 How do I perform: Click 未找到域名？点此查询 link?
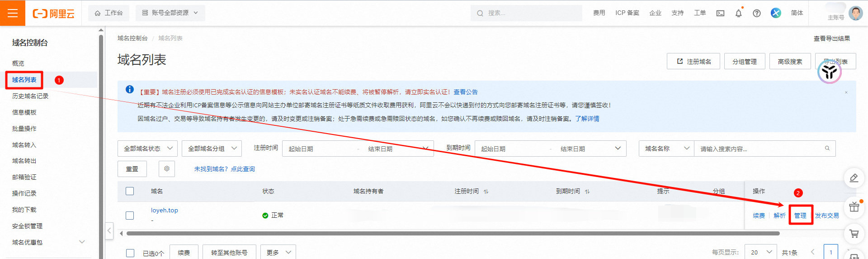(225, 169)
